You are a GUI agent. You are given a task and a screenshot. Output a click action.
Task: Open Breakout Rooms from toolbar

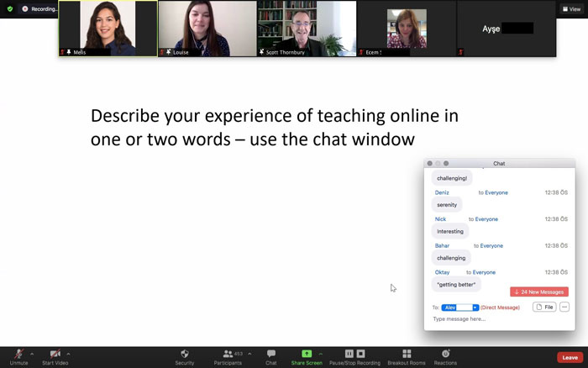click(x=407, y=354)
